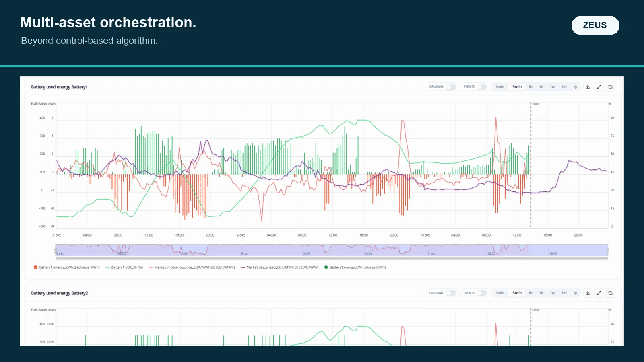Expand Battery1 chart to fullscreen
Image resolution: width=644 pixels, height=362 pixels.
pyautogui.click(x=599, y=87)
